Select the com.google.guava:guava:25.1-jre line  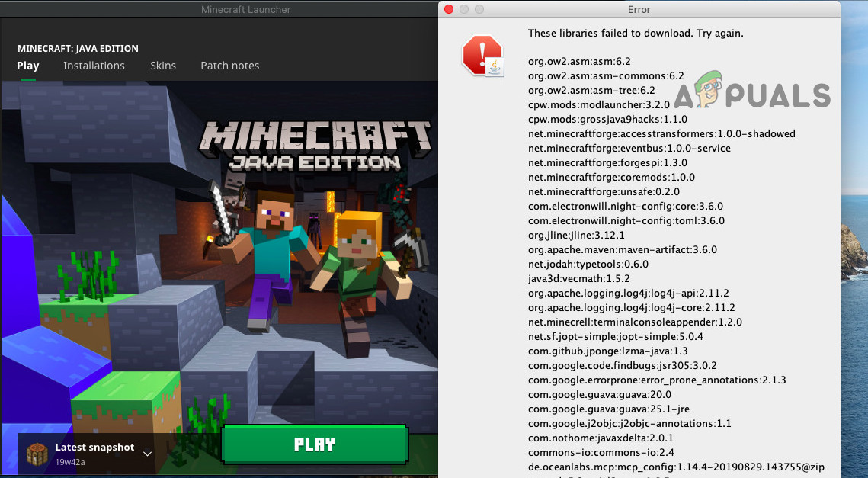tap(609, 409)
